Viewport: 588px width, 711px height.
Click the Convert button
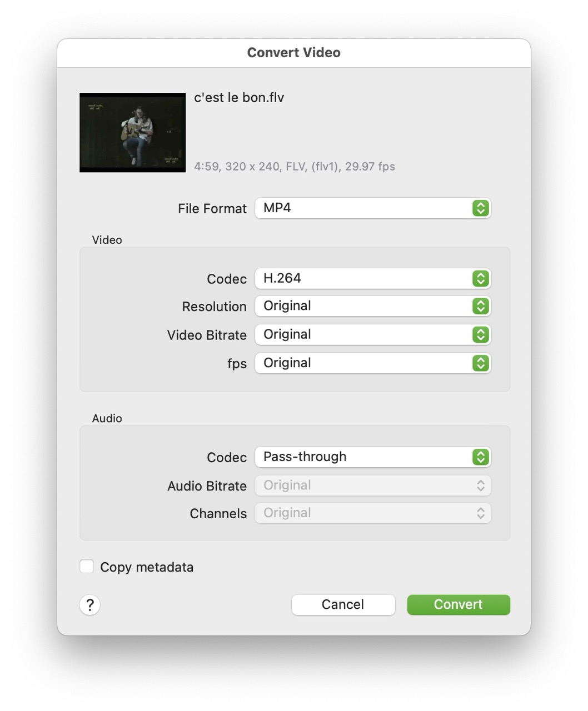(x=458, y=604)
